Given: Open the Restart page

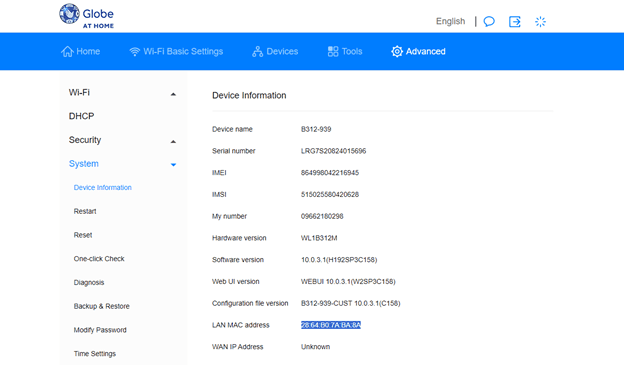Looking at the screenshot, I should click(85, 211).
